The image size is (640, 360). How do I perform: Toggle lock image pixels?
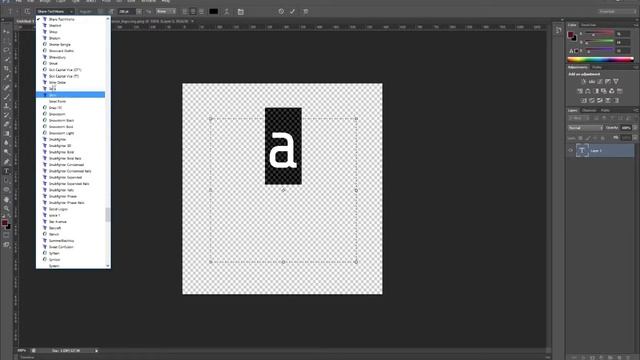[x=588, y=138]
